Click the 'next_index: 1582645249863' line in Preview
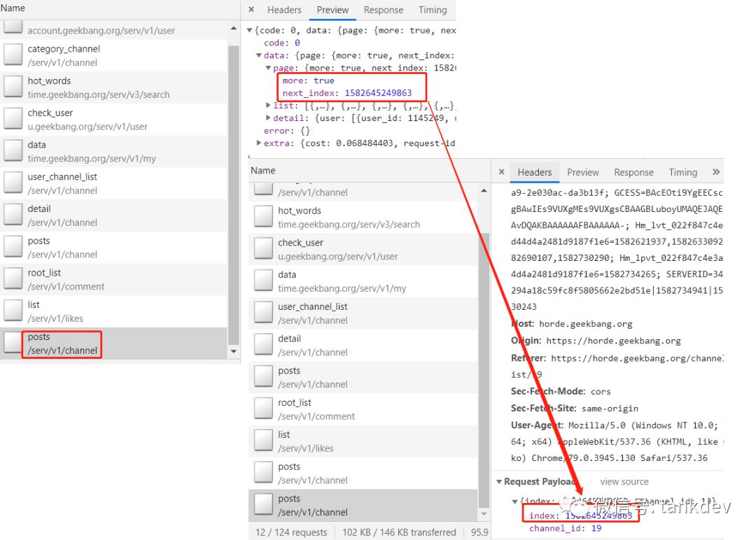 [347, 93]
